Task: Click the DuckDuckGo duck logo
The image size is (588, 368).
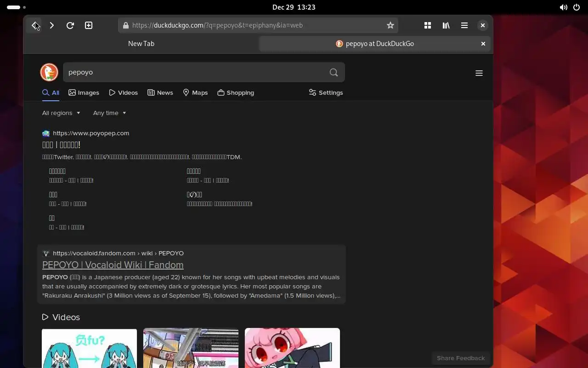Action: pyautogui.click(x=49, y=72)
